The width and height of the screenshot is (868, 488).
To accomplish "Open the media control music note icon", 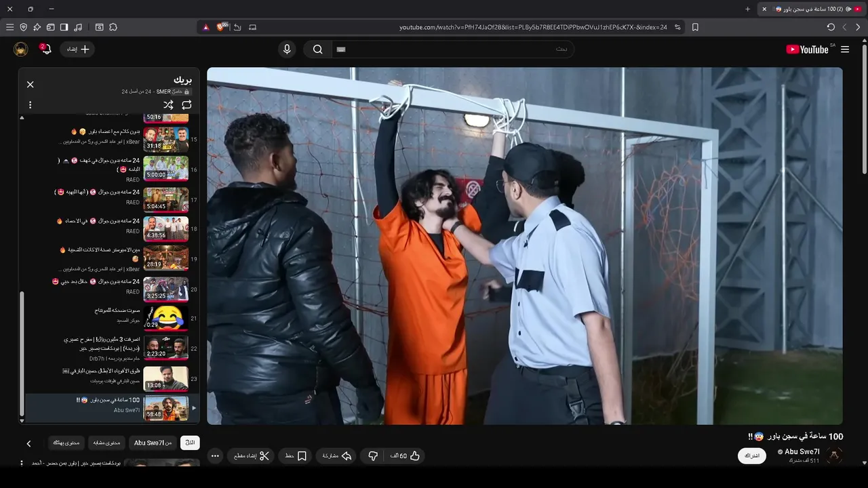I will click(x=78, y=27).
